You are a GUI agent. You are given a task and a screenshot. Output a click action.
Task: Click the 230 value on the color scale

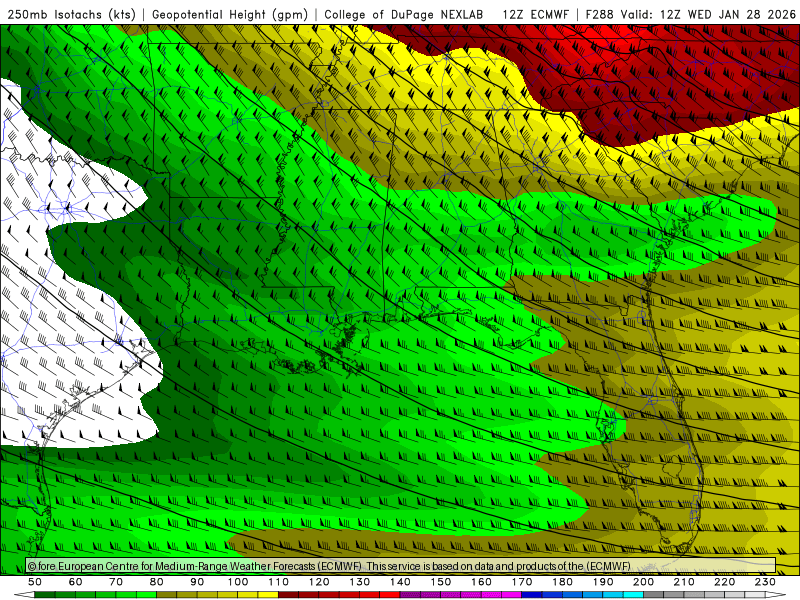coord(765,582)
